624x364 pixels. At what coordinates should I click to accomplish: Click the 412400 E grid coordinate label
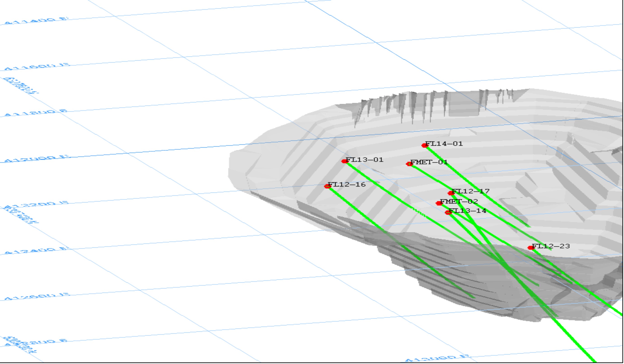click(36, 251)
